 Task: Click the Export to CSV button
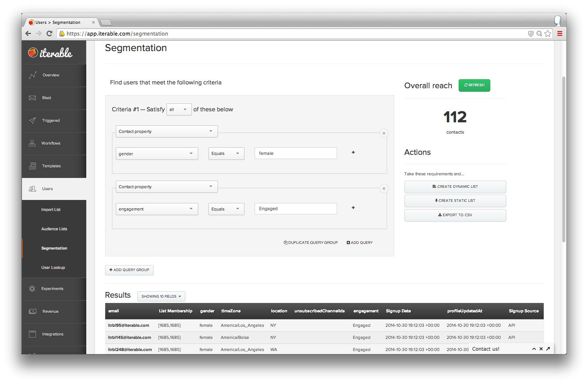(x=455, y=215)
